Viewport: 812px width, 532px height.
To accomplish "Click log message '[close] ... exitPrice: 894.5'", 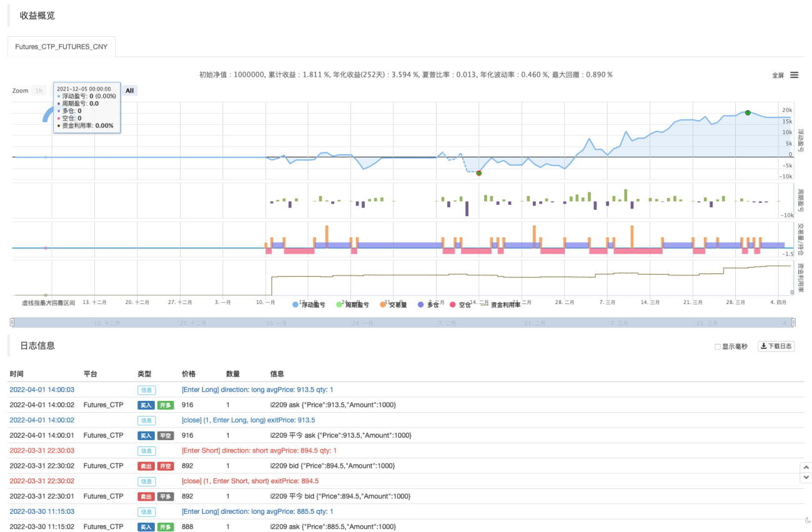I will click(250, 481).
